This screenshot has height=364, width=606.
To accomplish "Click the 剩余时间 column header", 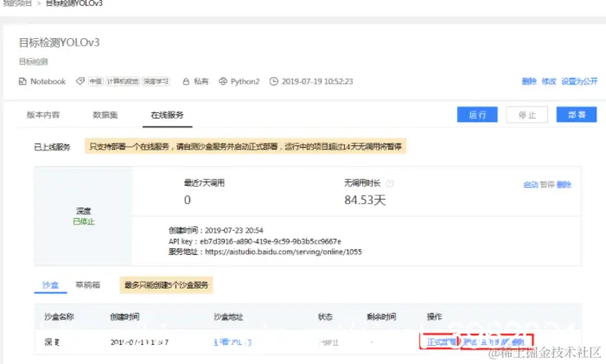I will pyautogui.click(x=381, y=316).
